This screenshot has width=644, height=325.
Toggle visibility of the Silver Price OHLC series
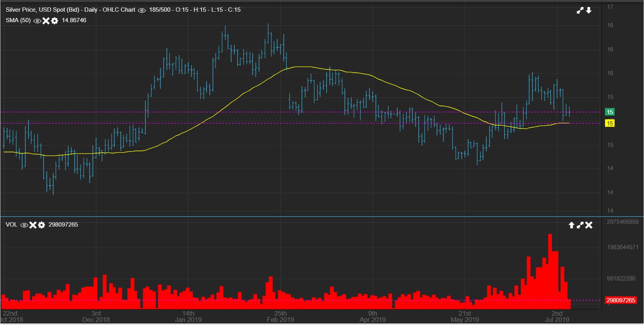coord(142,10)
